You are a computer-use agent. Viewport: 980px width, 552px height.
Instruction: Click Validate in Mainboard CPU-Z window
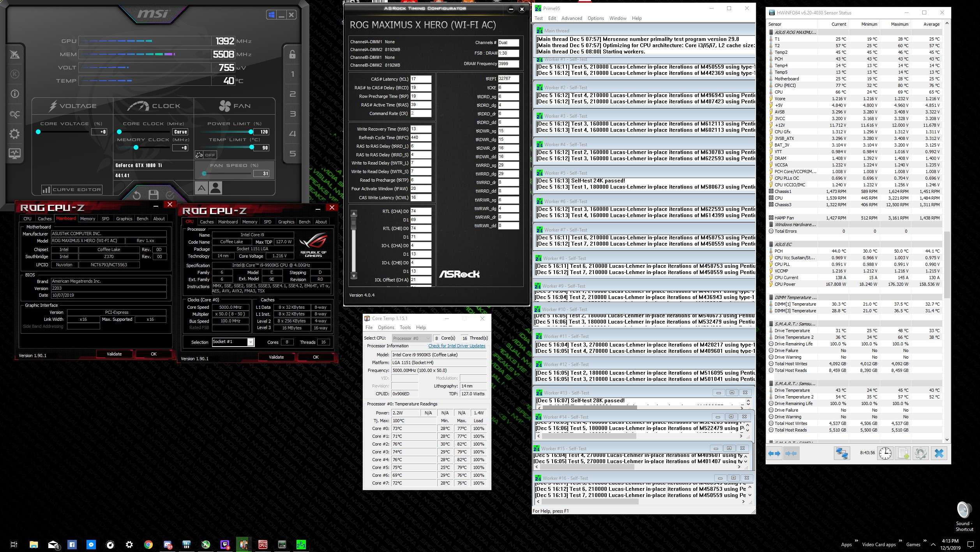pyautogui.click(x=114, y=354)
